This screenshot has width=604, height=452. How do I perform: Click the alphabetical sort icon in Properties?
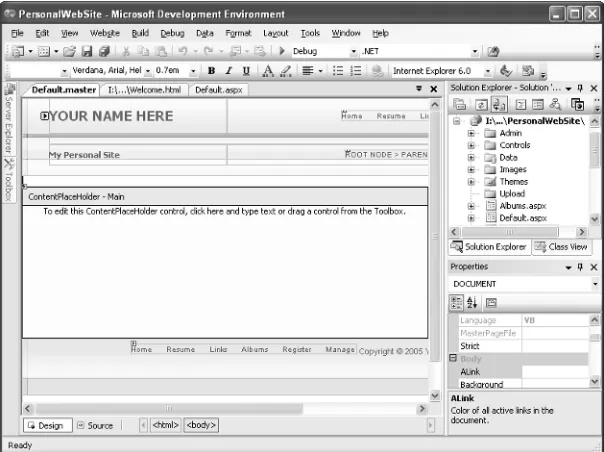tap(472, 303)
